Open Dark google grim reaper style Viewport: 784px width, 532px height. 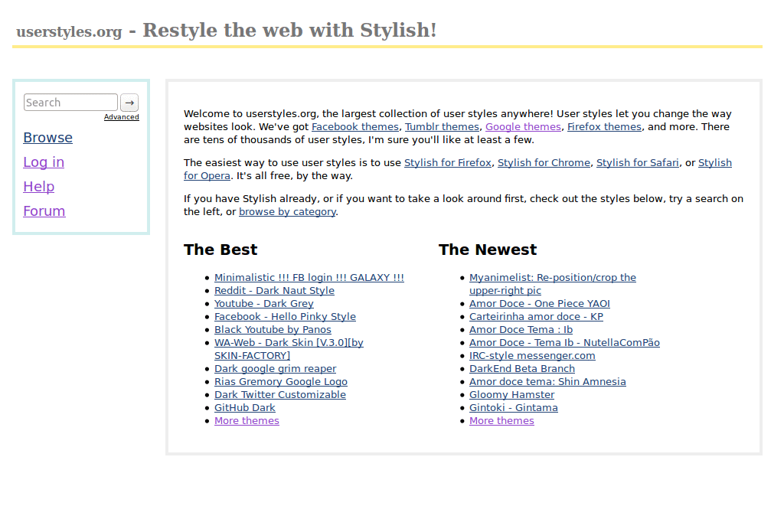(x=275, y=368)
